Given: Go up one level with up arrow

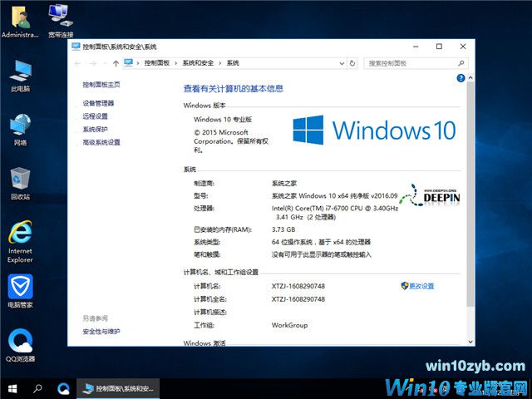Looking at the screenshot, I should tap(116, 63).
